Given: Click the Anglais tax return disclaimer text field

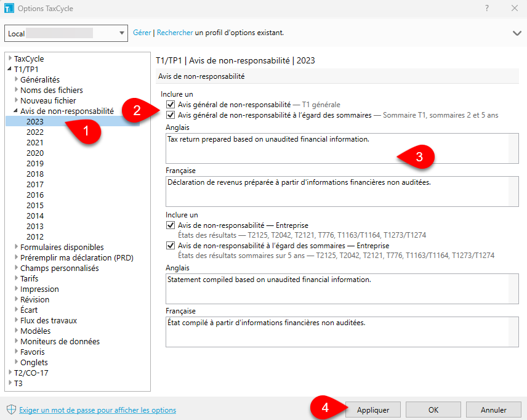Looking at the screenshot, I should 342,148.
